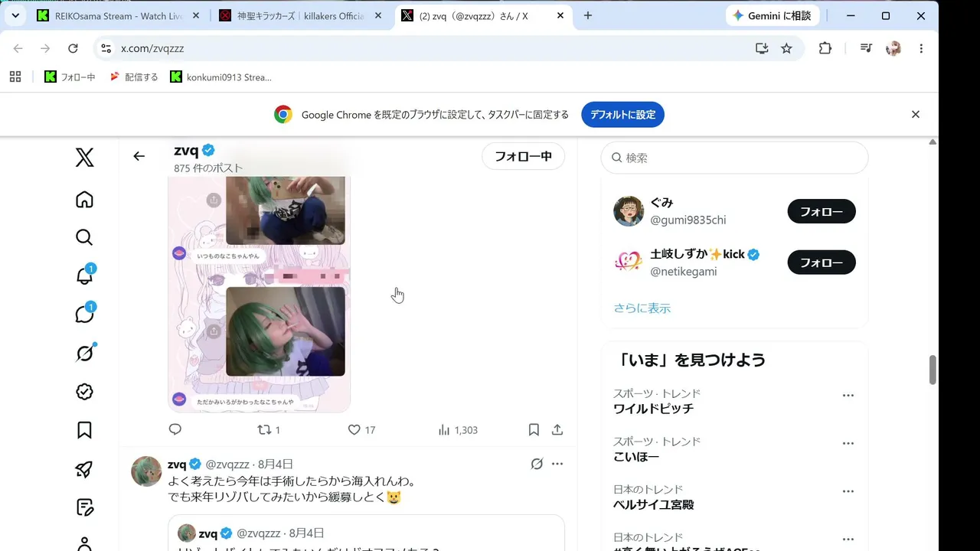Open the verified badge sidebar icon
Screen dimensions: 980x551
84,391
